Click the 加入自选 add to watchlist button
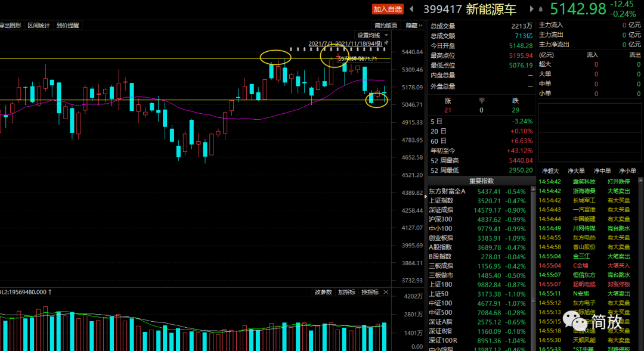644x351 pixels. coord(388,9)
